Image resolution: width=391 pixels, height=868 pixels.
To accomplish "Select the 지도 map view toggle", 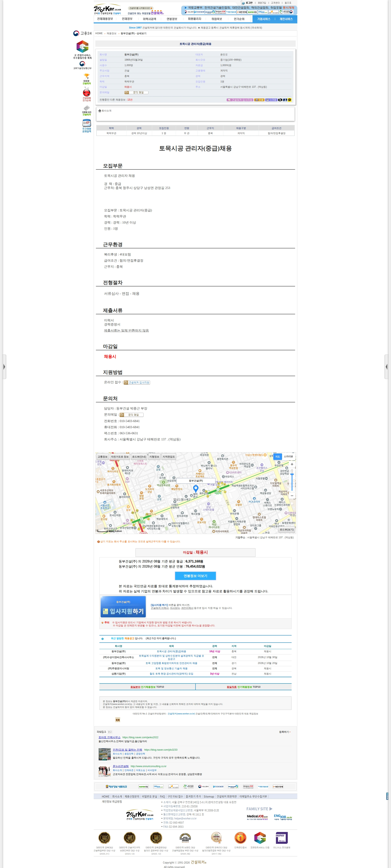I will pyautogui.click(x=277, y=456).
